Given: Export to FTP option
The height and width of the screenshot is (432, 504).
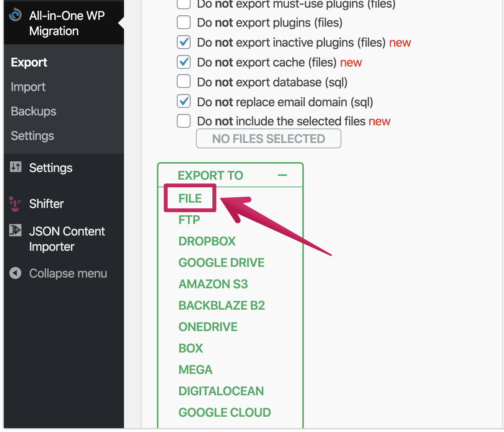Looking at the screenshot, I should (189, 220).
